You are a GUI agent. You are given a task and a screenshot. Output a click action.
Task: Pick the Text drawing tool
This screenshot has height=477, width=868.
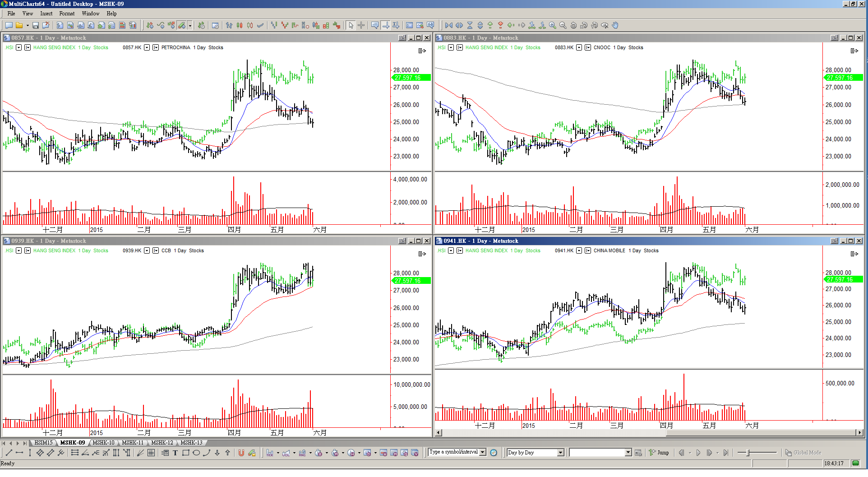coord(175,453)
